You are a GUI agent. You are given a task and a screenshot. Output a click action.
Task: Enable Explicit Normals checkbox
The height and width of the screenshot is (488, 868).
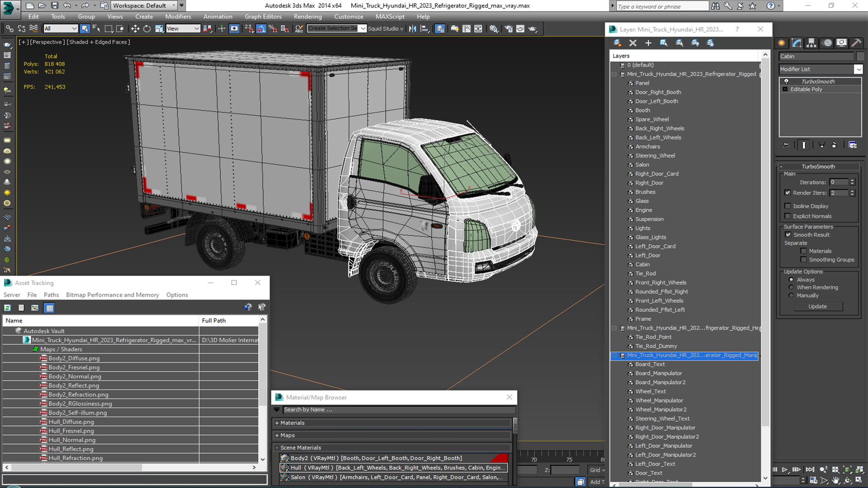tap(788, 216)
